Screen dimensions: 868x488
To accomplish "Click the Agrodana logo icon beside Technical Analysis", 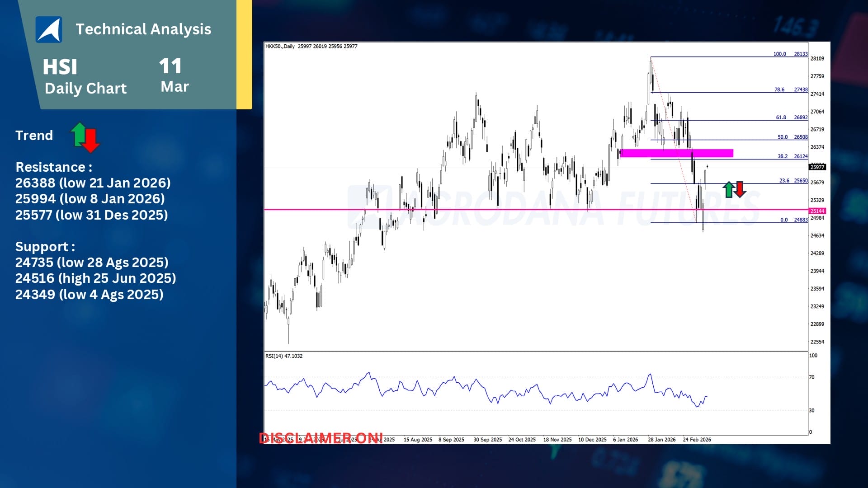I will tap(49, 29).
